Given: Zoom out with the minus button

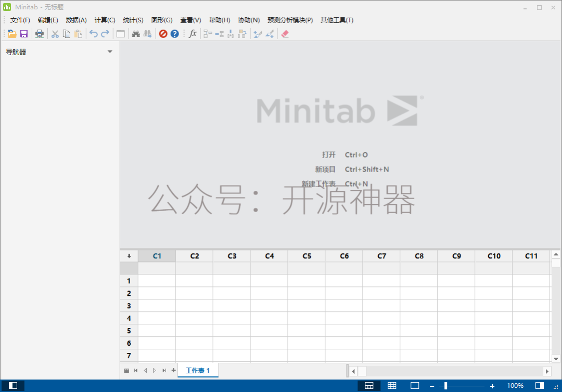Looking at the screenshot, I should tap(432, 386).
